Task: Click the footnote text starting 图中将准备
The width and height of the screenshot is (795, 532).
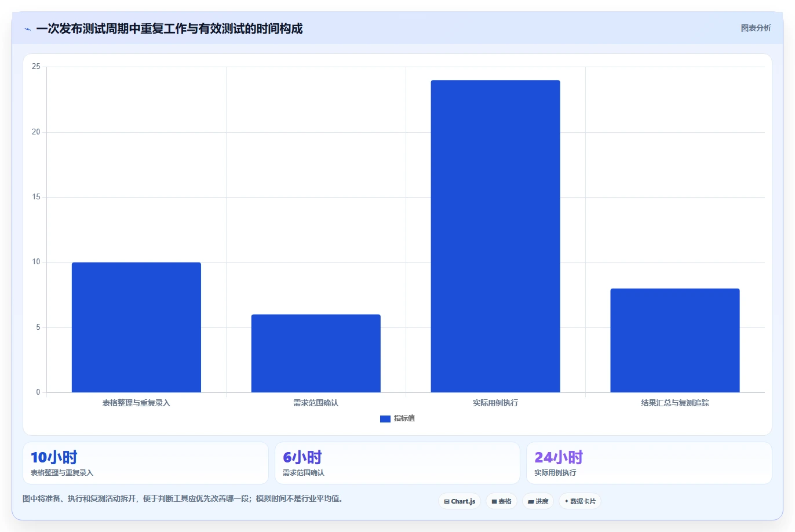Action: click(x=183, y=498)
